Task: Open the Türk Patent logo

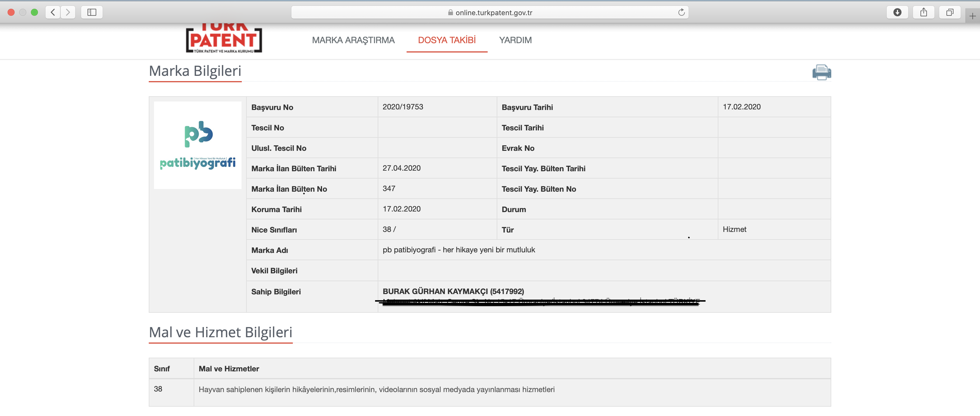Action: click(x=224, y=38)
